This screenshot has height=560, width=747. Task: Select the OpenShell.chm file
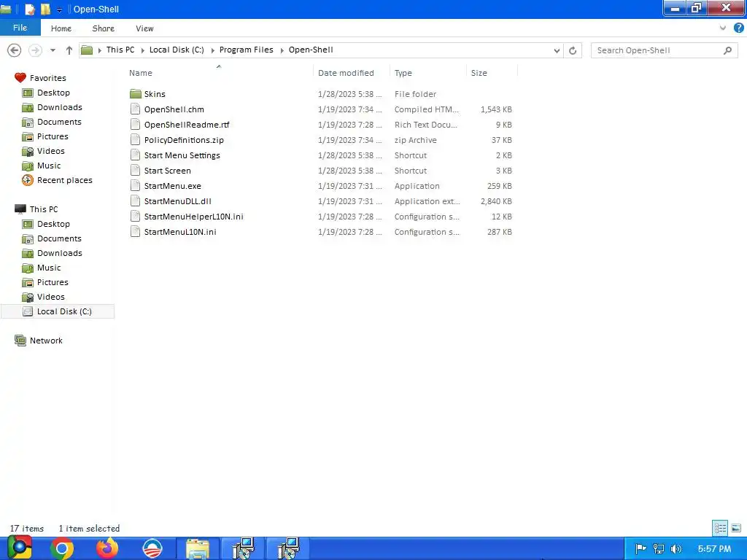[x=174, y=109]
